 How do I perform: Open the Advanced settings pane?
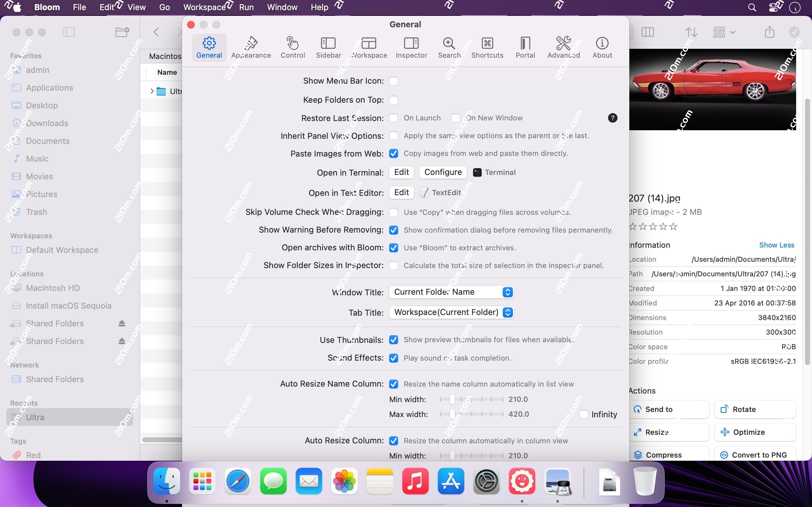563,47
